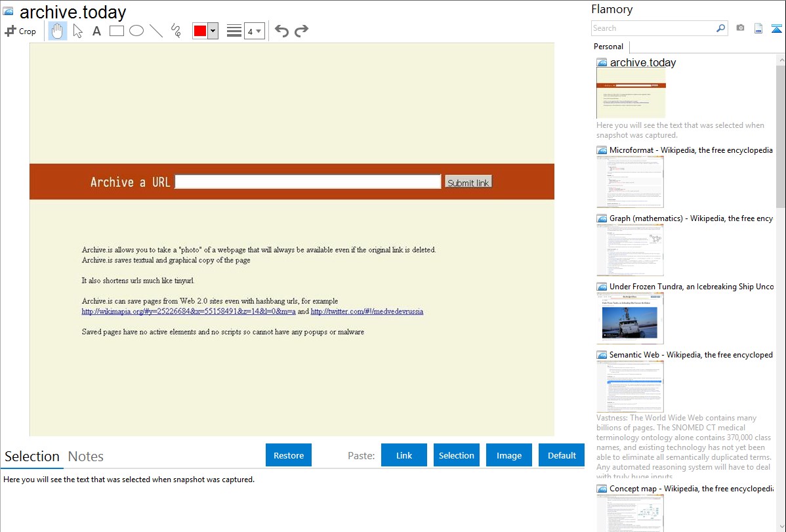The width and height of the screenshot is (786, 532).
Task: Click the archive.today snapshot thumbnail
Action: click(x=631, y=94)
